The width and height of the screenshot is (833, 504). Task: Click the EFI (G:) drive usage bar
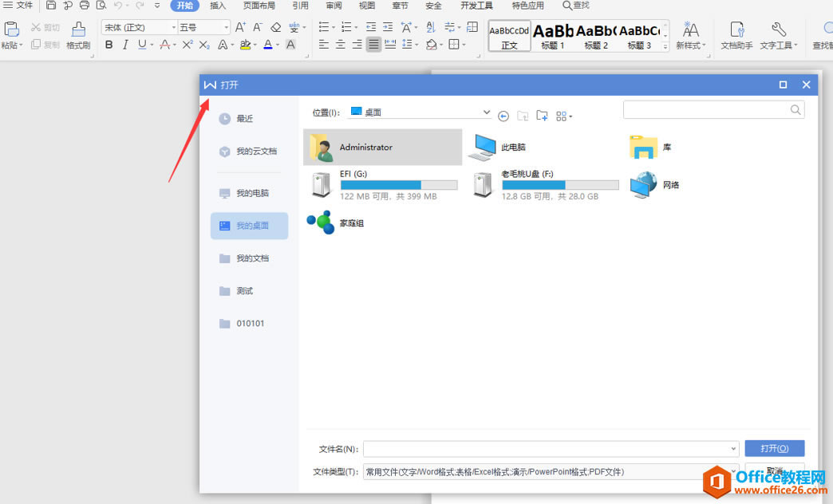click(398, 185)
